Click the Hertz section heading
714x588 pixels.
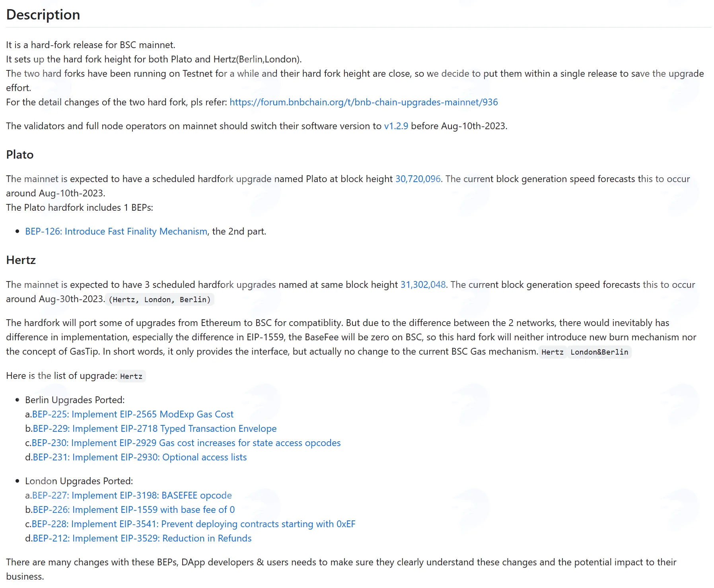click(21, 260)
